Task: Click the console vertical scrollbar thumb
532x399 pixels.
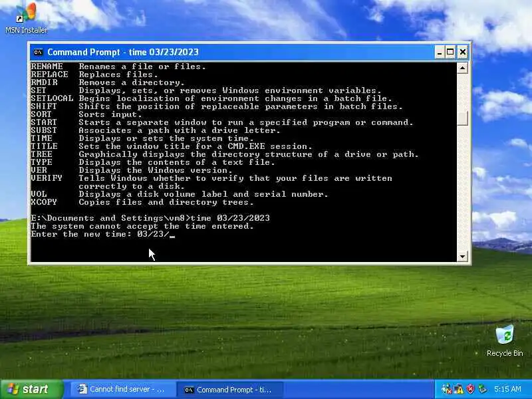Action: pyautogui.click(x=462, y=118)
